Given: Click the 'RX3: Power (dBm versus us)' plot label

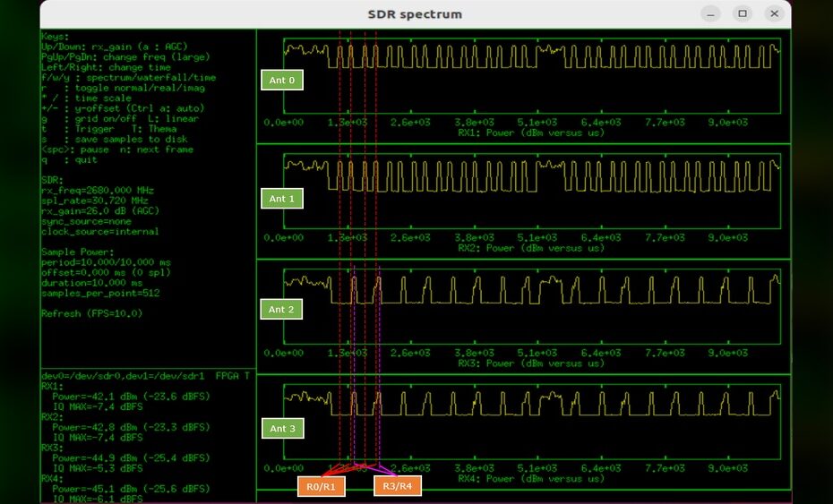Looking at the screenshot, I should pos(531,363).
